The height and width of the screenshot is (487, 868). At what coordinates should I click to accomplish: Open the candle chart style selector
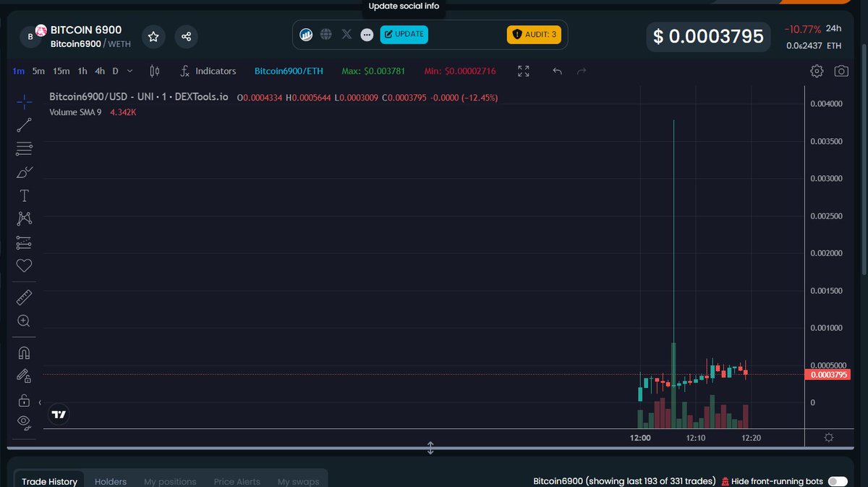point(154,71)
